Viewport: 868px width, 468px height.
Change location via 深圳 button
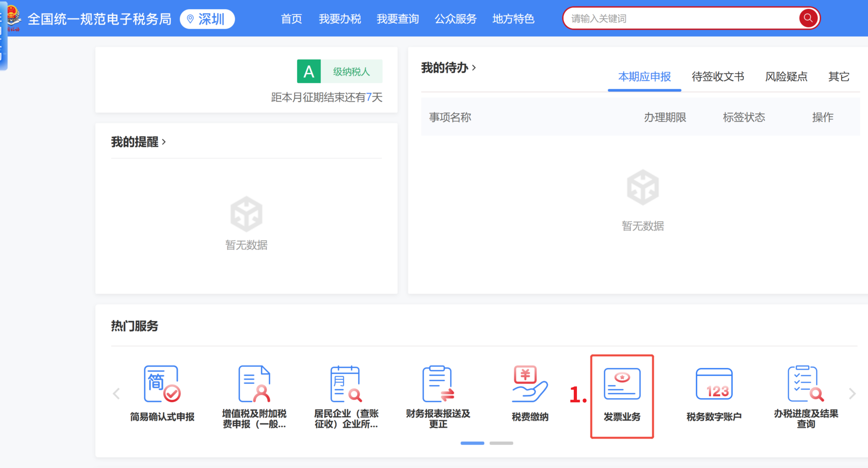[x=207, y=19]
